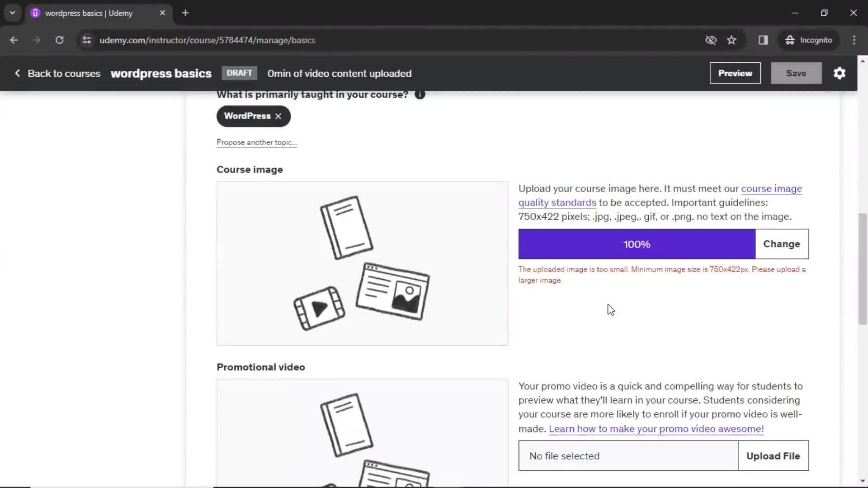Click the Learn how to make promo video link
The width and height of the screenshot is (868, 488).
(656, 429)
